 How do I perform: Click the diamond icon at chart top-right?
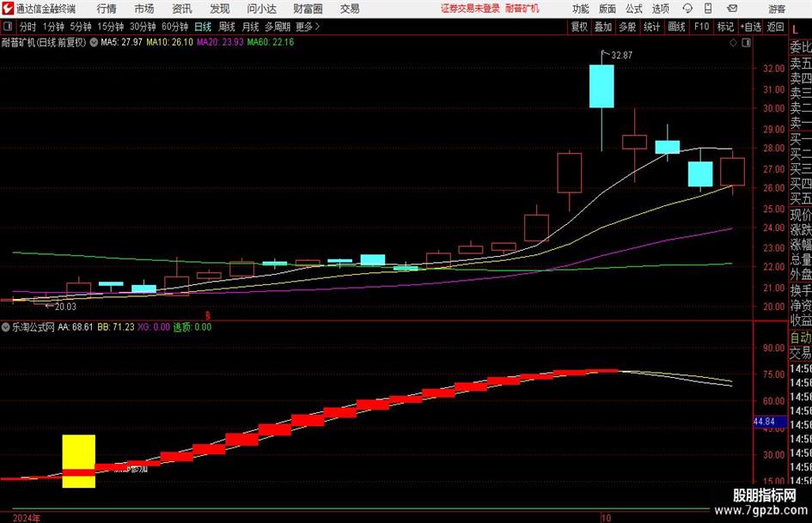733,43
